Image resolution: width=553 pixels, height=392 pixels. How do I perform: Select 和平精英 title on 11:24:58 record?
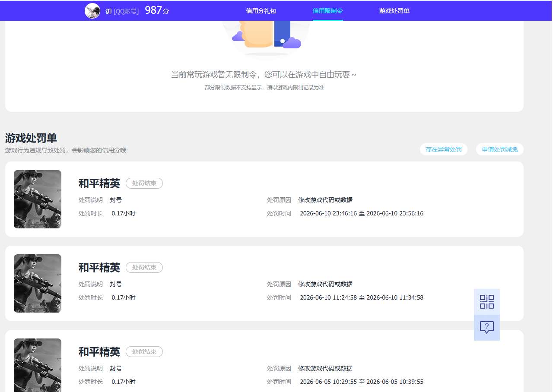[x=99, y=268]
